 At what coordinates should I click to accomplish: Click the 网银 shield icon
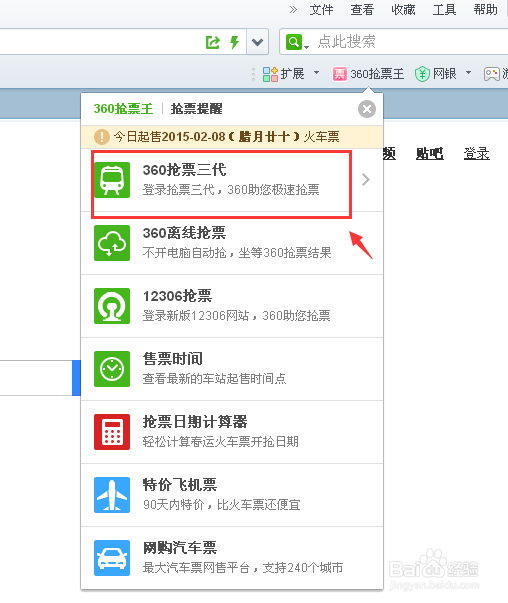point(422,74)
